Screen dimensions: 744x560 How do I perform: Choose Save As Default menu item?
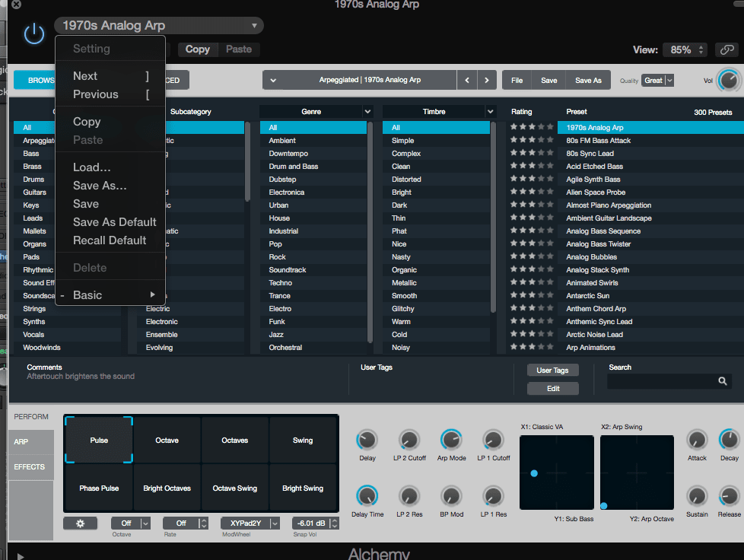(x=110, y=222)
